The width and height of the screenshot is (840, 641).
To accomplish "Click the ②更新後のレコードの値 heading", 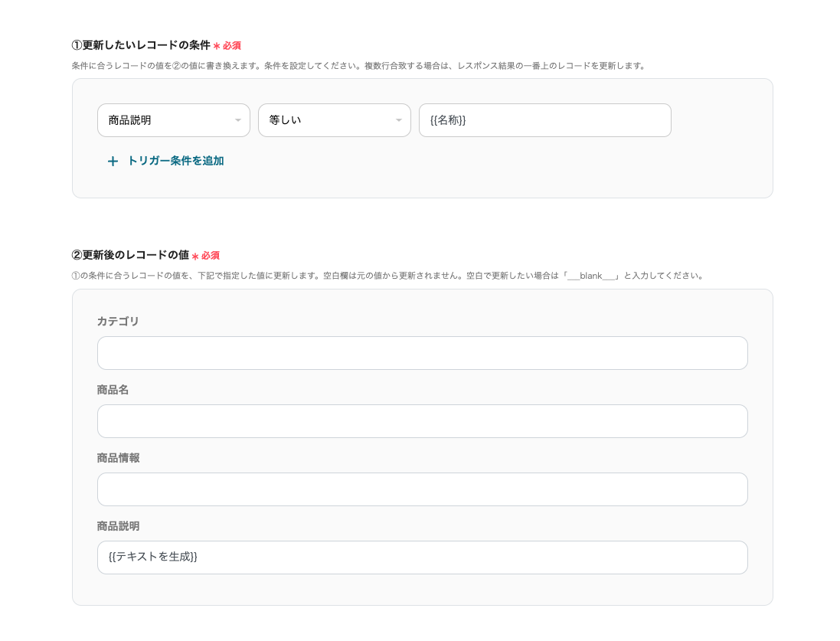I will (x=129, y=255).
